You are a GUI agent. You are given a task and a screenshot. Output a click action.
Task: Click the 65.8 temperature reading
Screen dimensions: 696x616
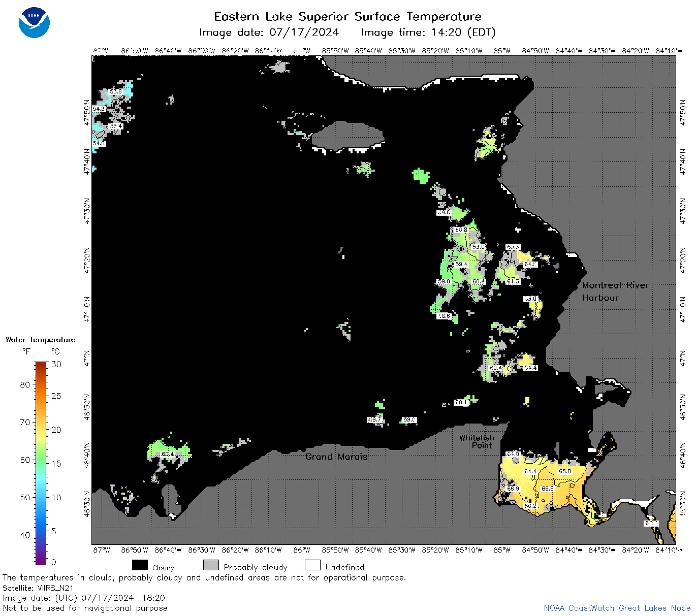point(565,471)
